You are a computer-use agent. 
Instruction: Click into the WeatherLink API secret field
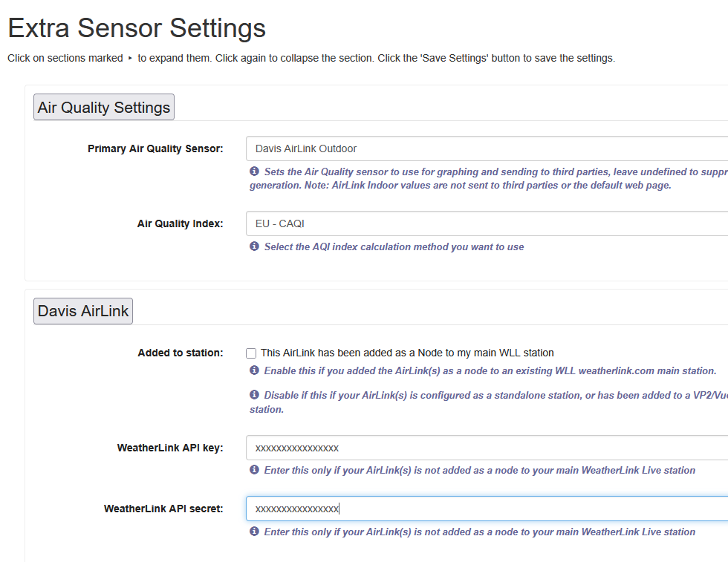coord(487,509)
